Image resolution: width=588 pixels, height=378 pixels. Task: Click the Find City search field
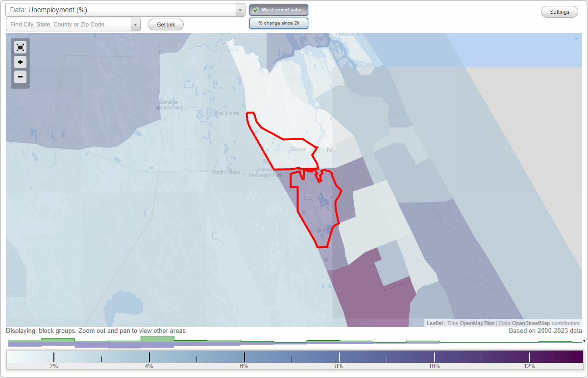[x=69, y=24]
